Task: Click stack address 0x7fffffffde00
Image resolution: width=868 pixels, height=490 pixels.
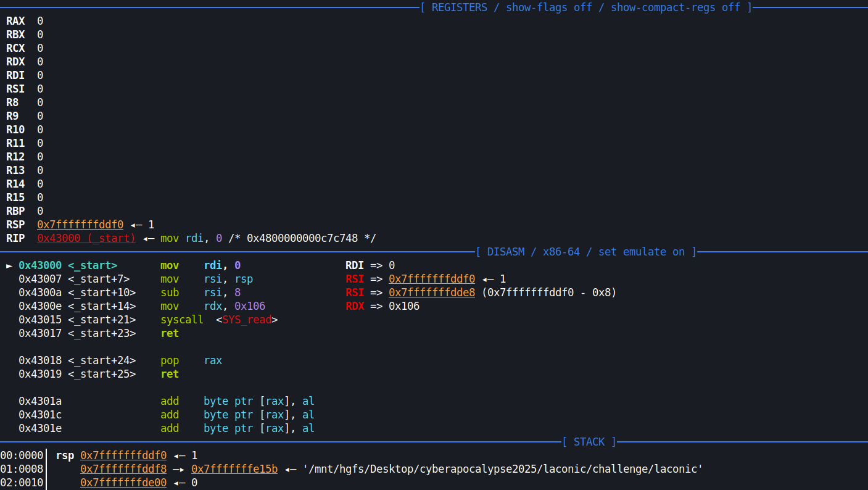Action: tap(123, 483)
